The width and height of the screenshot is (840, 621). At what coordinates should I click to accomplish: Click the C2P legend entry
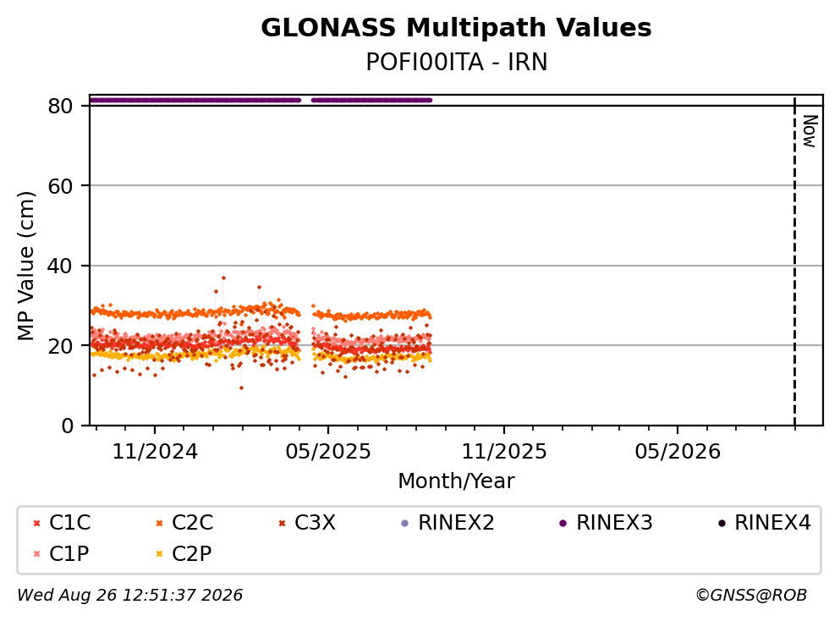pyautogui.click(x=183, y=553)
